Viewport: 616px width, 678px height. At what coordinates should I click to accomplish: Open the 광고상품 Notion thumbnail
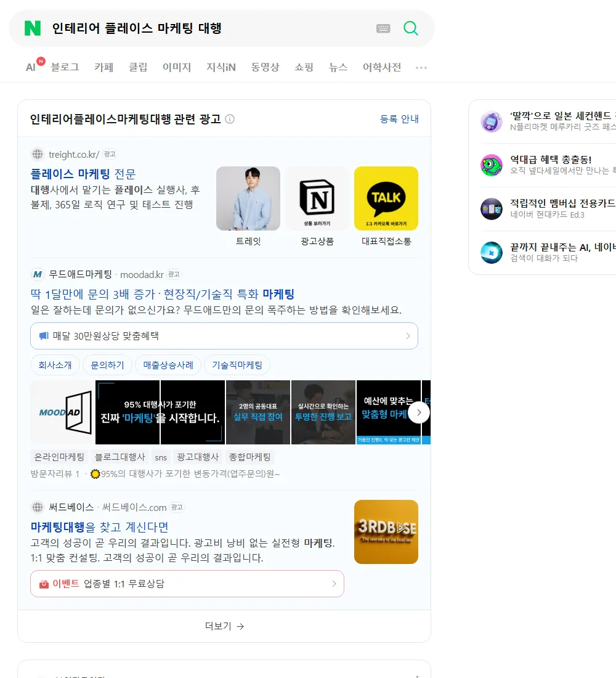(x=317, y=198)
